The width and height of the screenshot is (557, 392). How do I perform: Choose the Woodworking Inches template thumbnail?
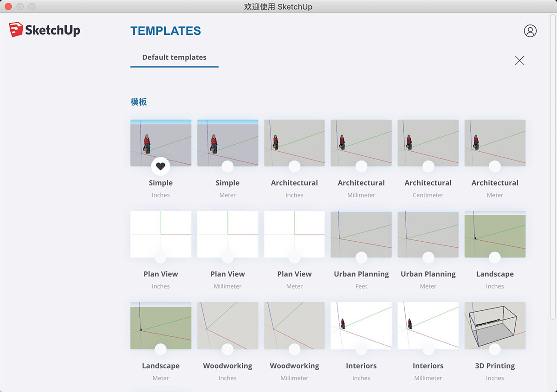pos(227,325)
